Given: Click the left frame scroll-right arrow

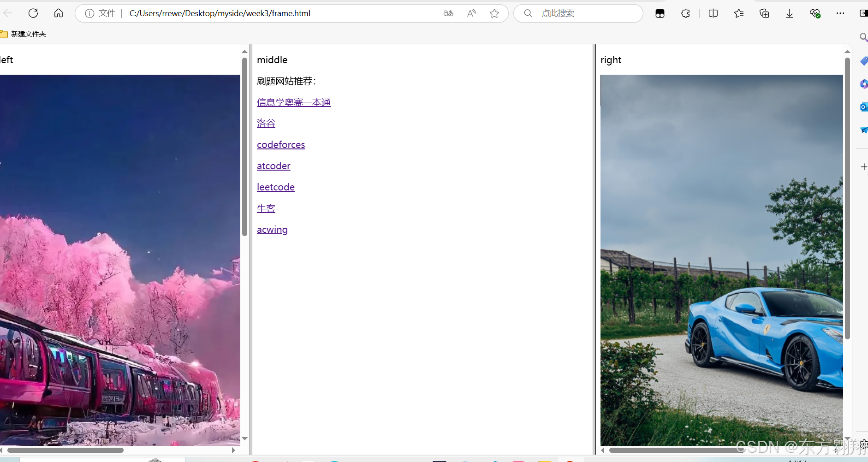Looking at the screenshot, I should (x=233, y=450).
